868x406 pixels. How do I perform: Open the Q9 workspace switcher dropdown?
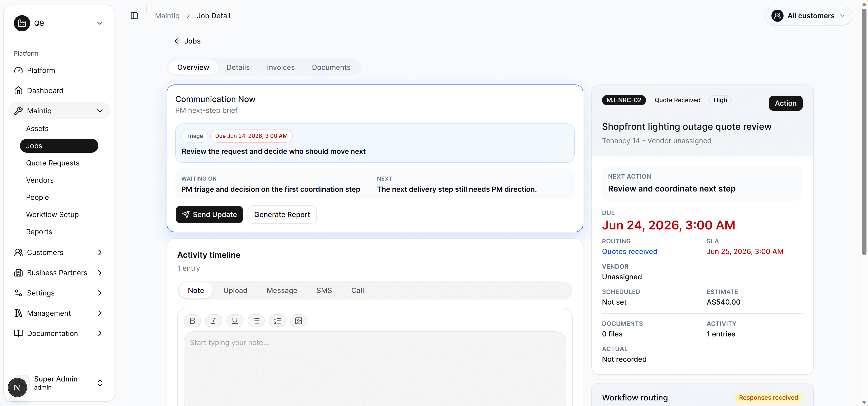pos(59,23)
